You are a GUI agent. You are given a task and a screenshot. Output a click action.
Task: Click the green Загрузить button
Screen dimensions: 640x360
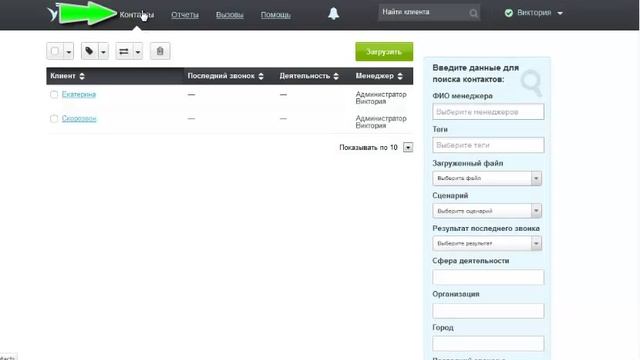click(x=384, y=52)
